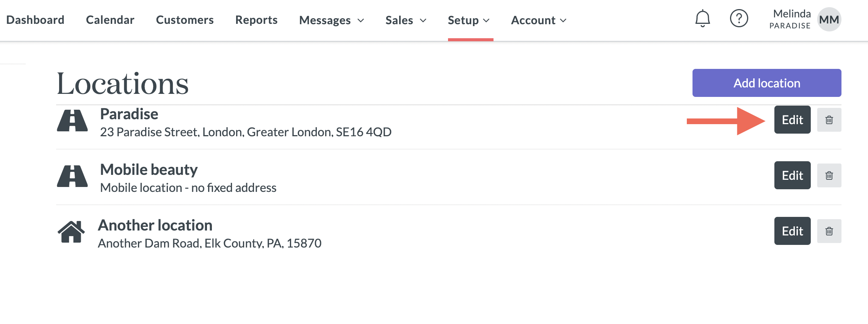The height and width of the screenshot is (324, 868).
Task: Edit the Paradise location
Action: [x=792, y=120]
